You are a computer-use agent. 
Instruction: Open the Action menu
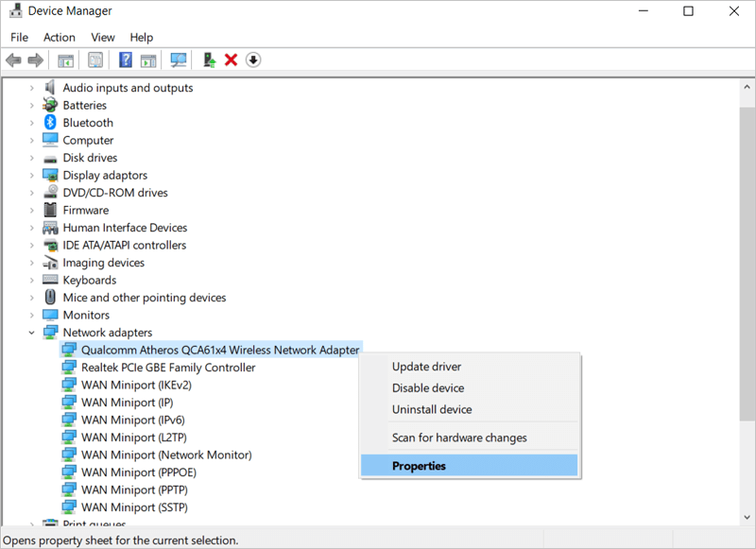pos(59,37)
